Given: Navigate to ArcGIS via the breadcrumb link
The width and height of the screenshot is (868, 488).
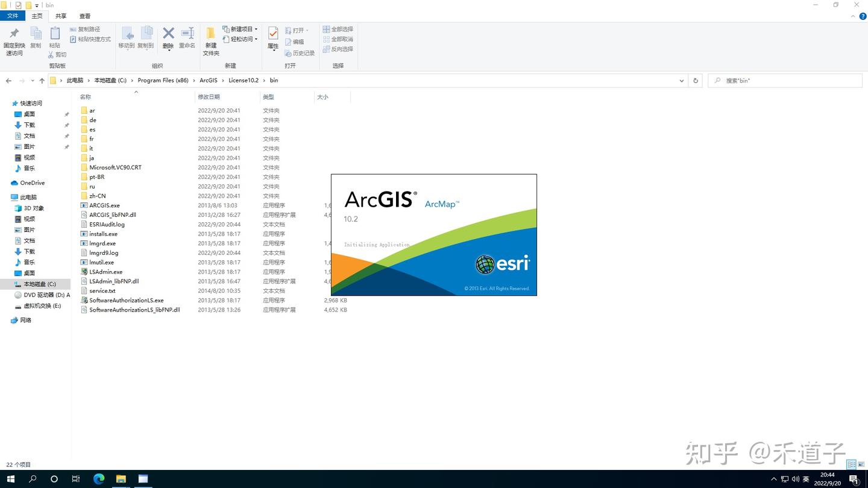Looking at the screenshot, I should pos(208,80).
